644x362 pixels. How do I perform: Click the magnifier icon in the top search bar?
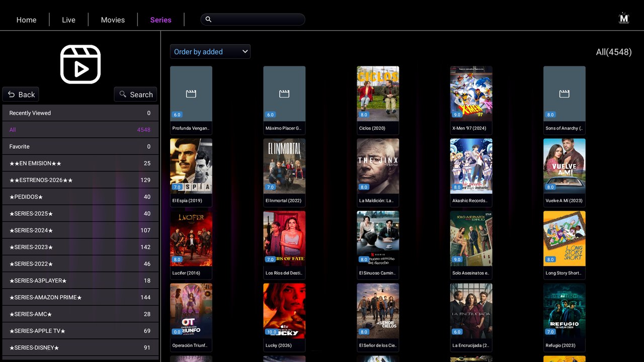(208, 19)
